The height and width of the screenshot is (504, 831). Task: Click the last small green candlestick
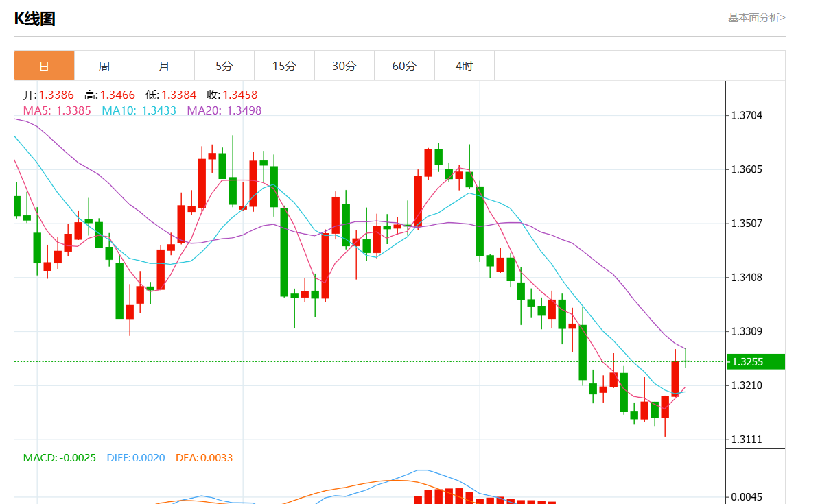686,361
